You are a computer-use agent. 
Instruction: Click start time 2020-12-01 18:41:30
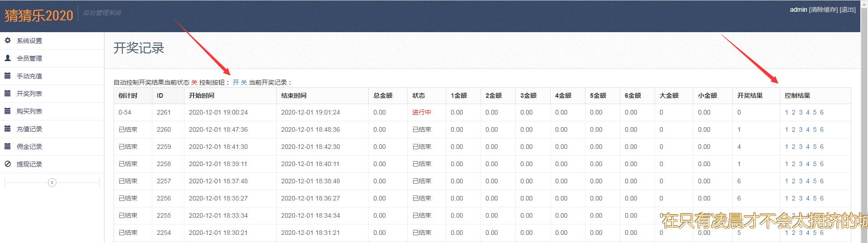(x=218, y=147)
